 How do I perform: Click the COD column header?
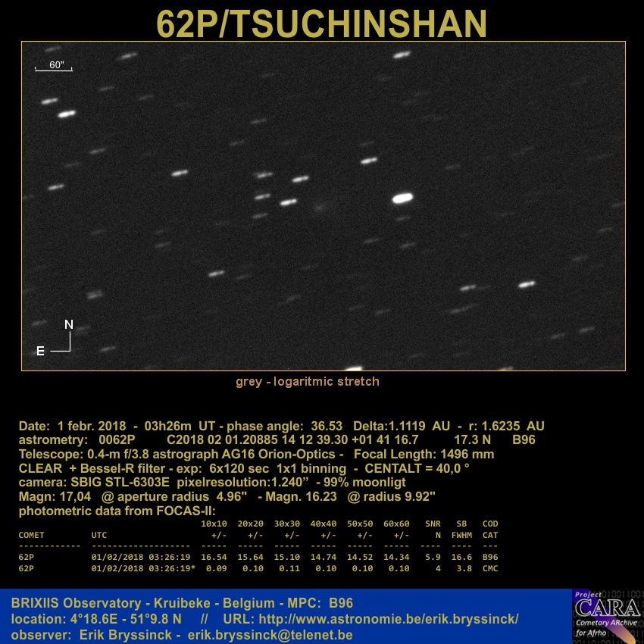tap(490, 524)
